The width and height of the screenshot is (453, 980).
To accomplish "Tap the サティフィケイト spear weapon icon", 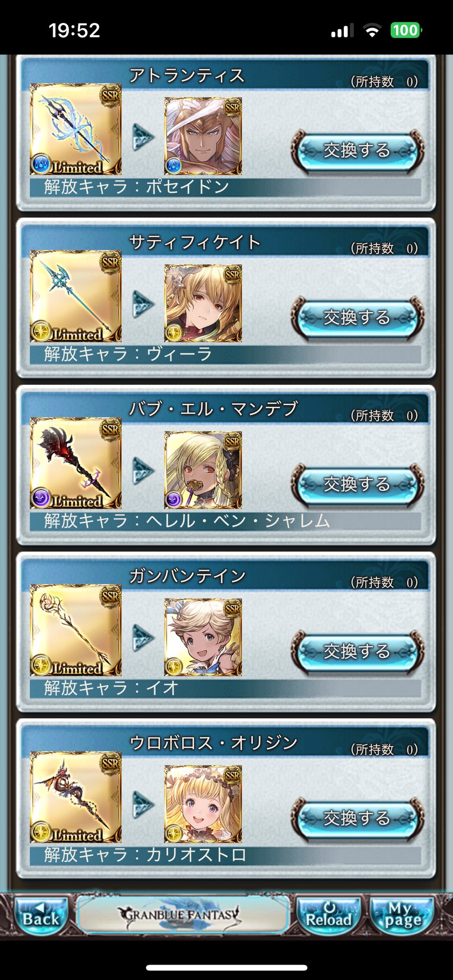I will tap(76, 296).
